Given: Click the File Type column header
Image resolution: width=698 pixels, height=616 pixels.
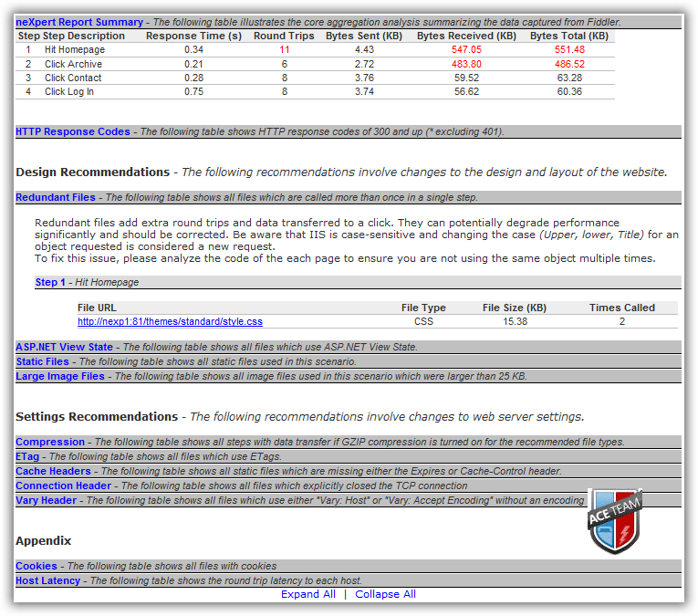Looking at the screenshot, I should 423,308.
